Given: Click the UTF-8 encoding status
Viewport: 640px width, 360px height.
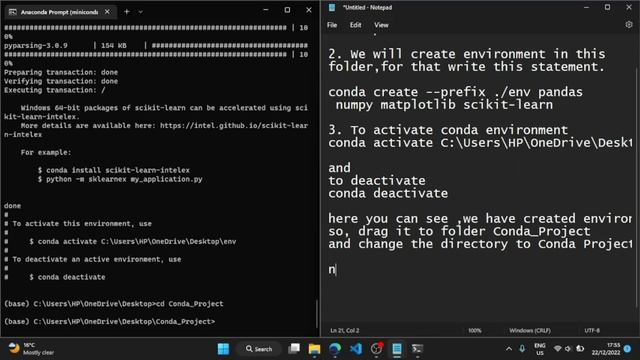Looking at the screenshot, I should (x=592, y=331).
